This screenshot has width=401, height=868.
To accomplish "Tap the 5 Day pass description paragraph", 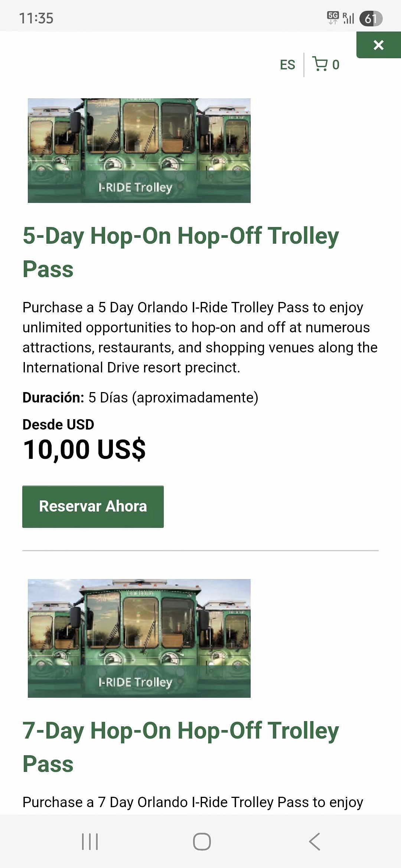I will 200,337.
